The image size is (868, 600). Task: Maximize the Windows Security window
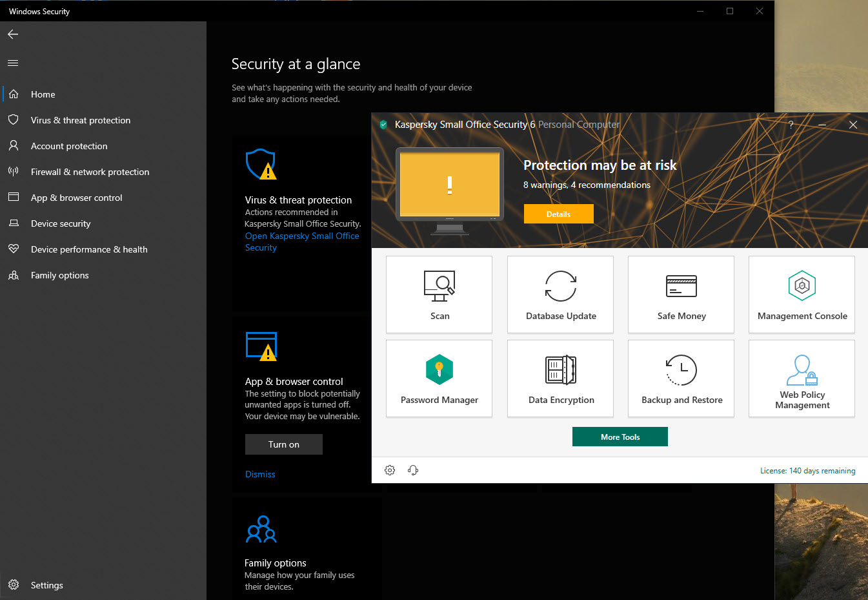pos(730,11)
